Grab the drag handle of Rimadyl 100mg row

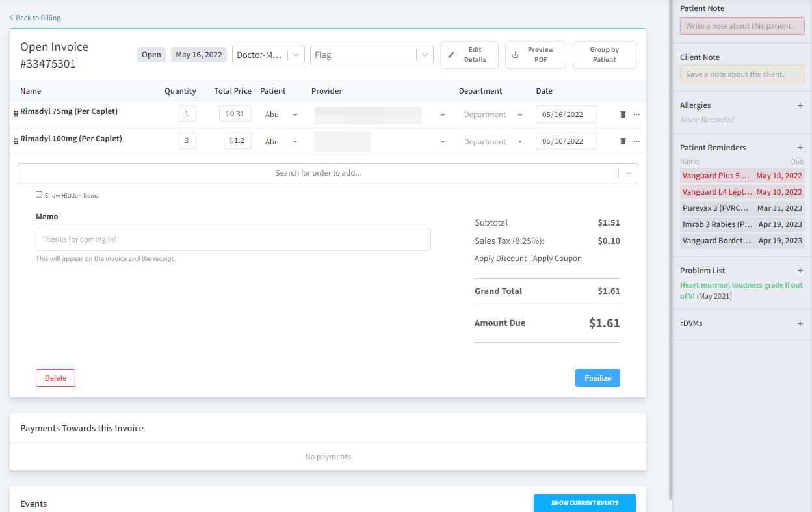pos(16,141)
